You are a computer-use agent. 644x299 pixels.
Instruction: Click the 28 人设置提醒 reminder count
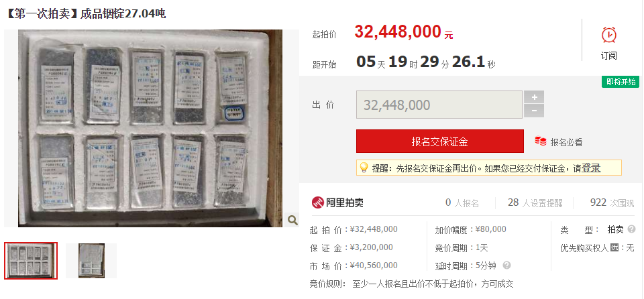tap(535, 202)
